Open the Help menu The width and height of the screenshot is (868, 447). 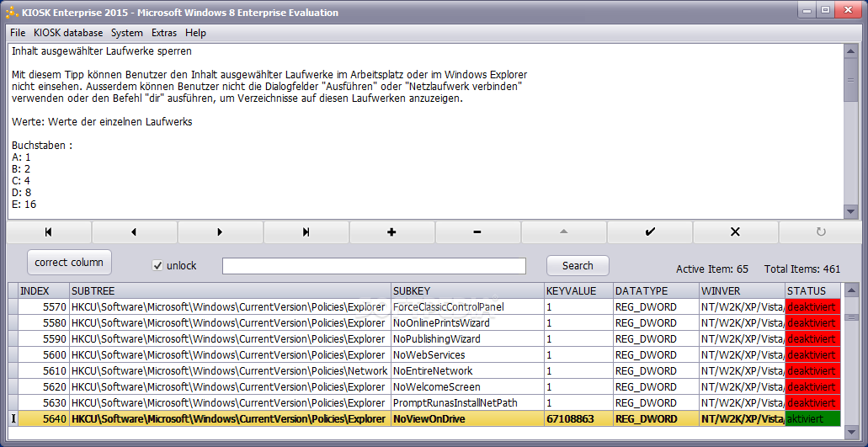[x=195, y=33]
